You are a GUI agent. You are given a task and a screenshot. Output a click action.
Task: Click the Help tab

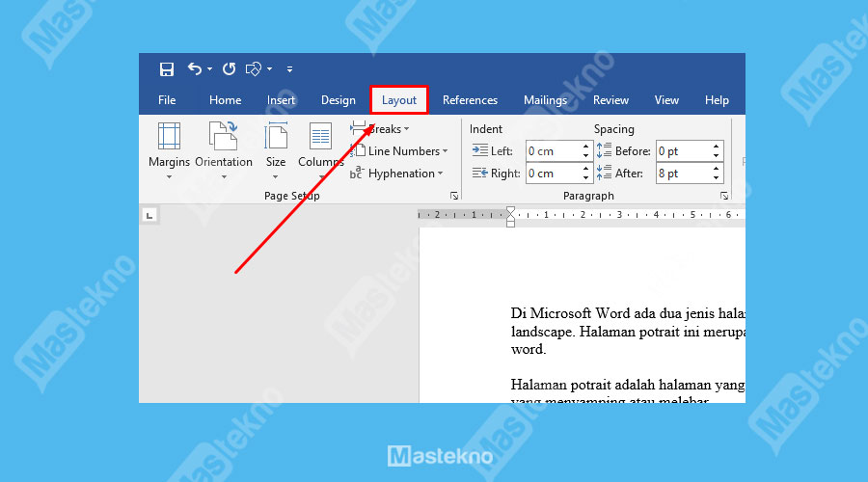[x=717, y=100]
